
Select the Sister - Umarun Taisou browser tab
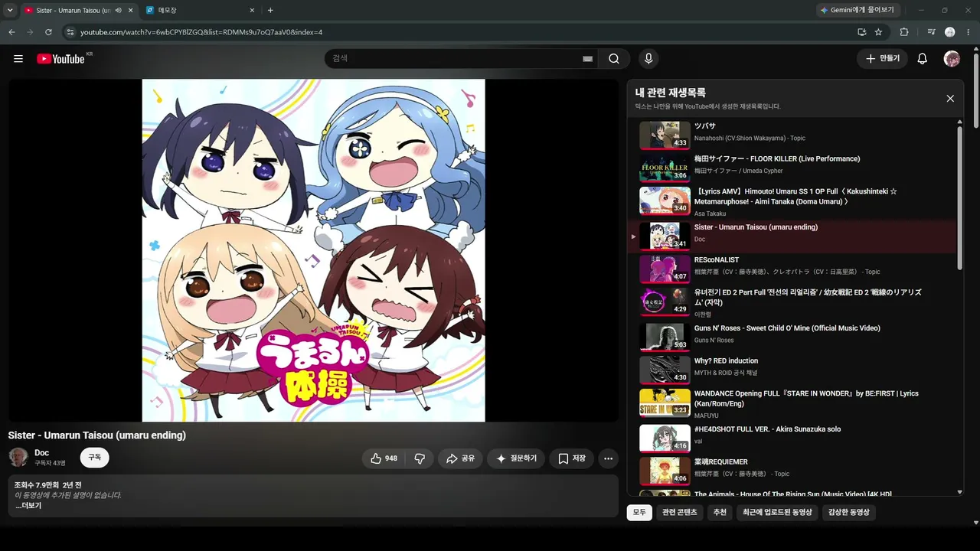[x=78, y=10]
